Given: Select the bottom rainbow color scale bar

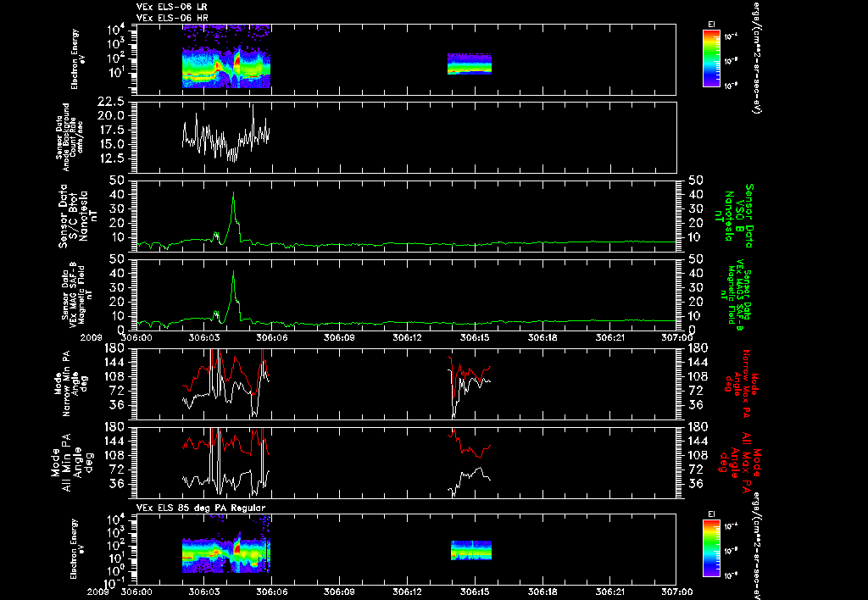Looking at the screenshot, I should (x=711, y=549).
